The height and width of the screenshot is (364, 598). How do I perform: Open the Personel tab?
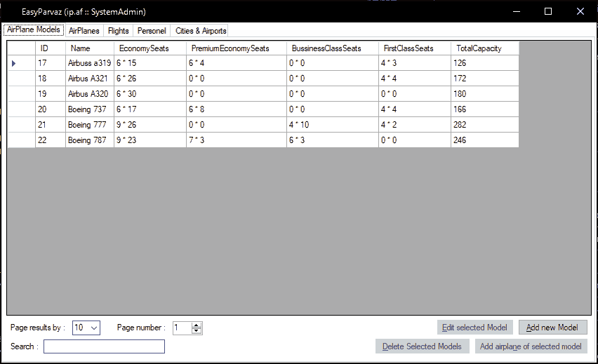pos(152,31)
